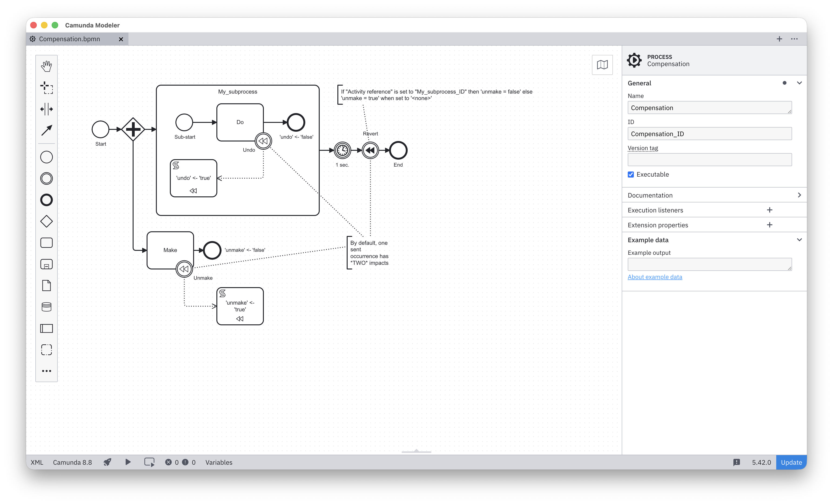Screen dimensions: 833x504
Task: Click the deploy rocket icon
Action: point(107,462)
